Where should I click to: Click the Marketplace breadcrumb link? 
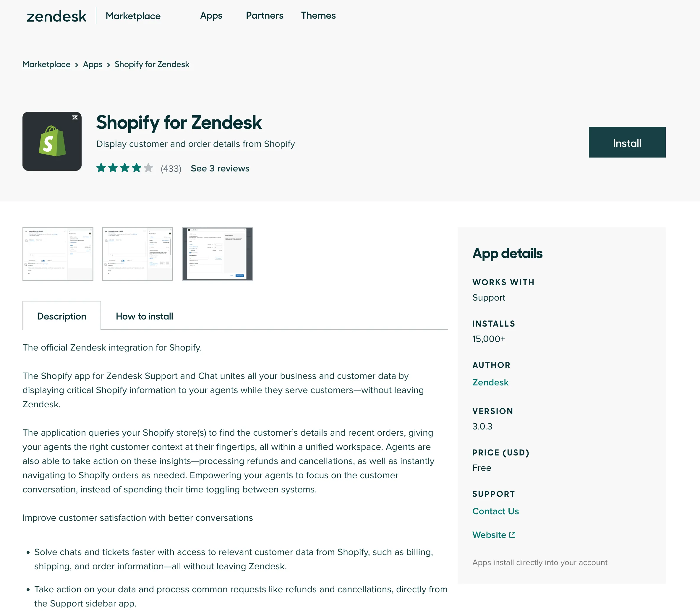[x=46, y=64]
